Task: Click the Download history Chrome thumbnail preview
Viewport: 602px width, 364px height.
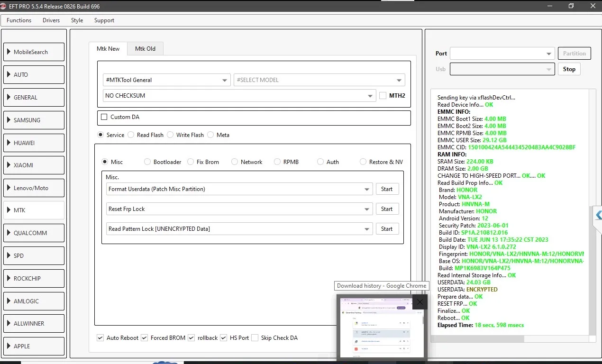Action: pyautogui.click(x=382, y=327)
